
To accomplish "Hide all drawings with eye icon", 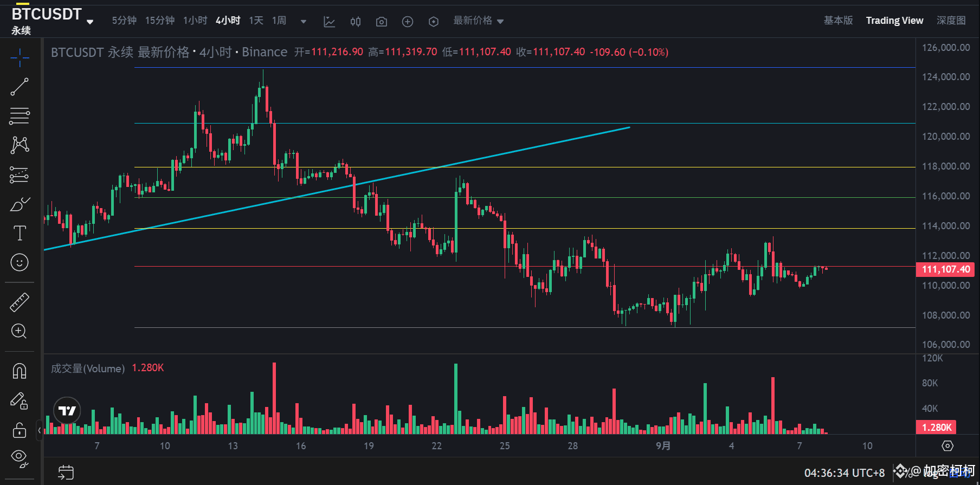I will click(x=20, y=458).
